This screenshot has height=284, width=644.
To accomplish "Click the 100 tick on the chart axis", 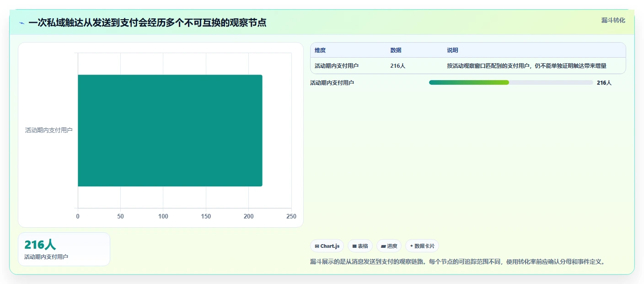I will coord(163,216).
